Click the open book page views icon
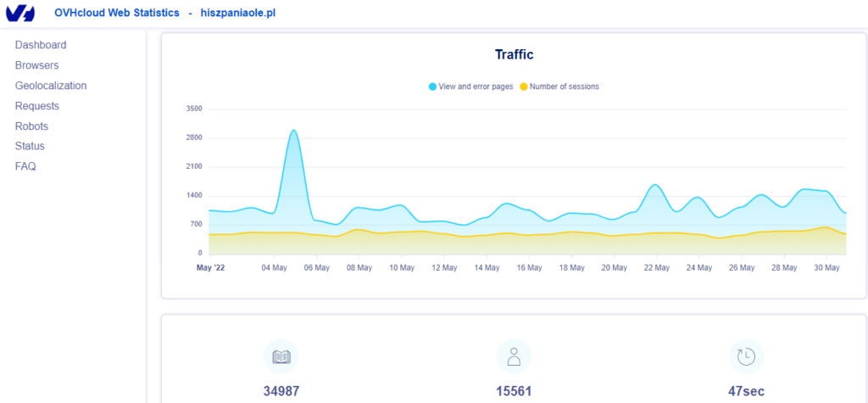 click(281, 357)
